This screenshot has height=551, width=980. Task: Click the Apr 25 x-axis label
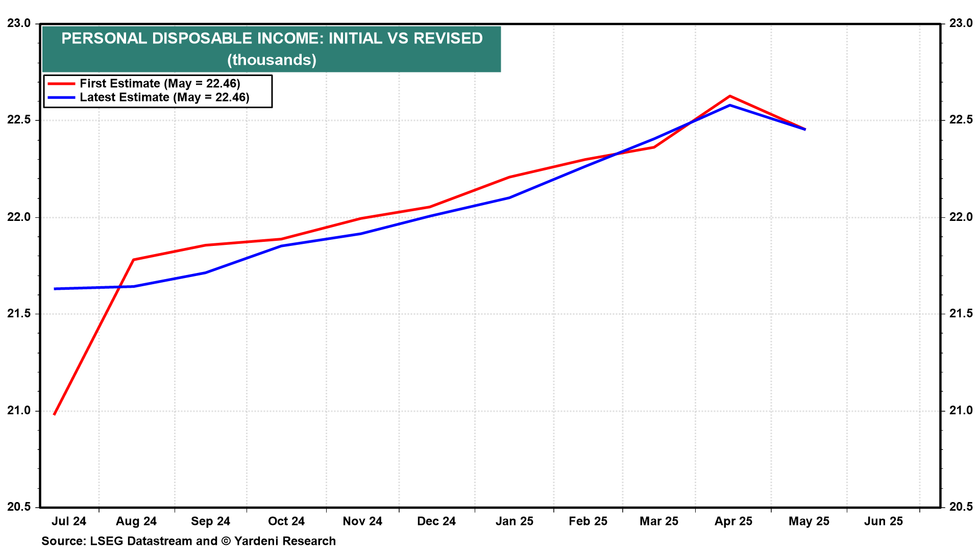pyautogui.click(x=733, y=521)
